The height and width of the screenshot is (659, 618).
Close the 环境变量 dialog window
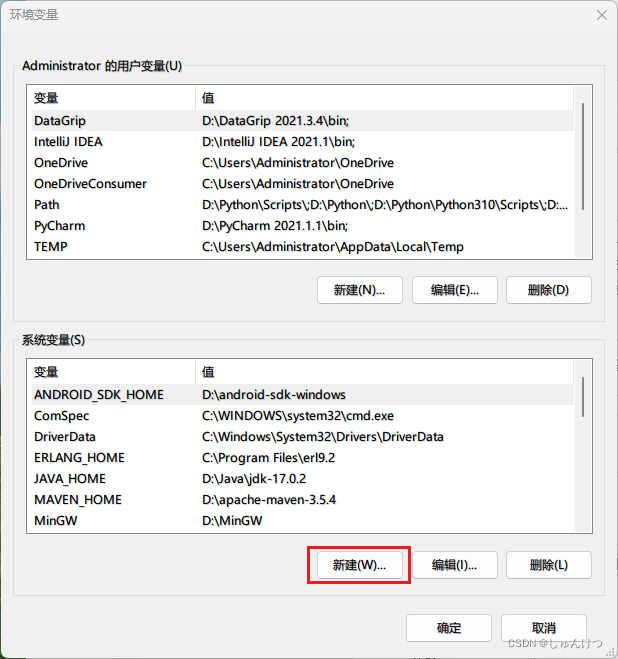coord(602,15)
